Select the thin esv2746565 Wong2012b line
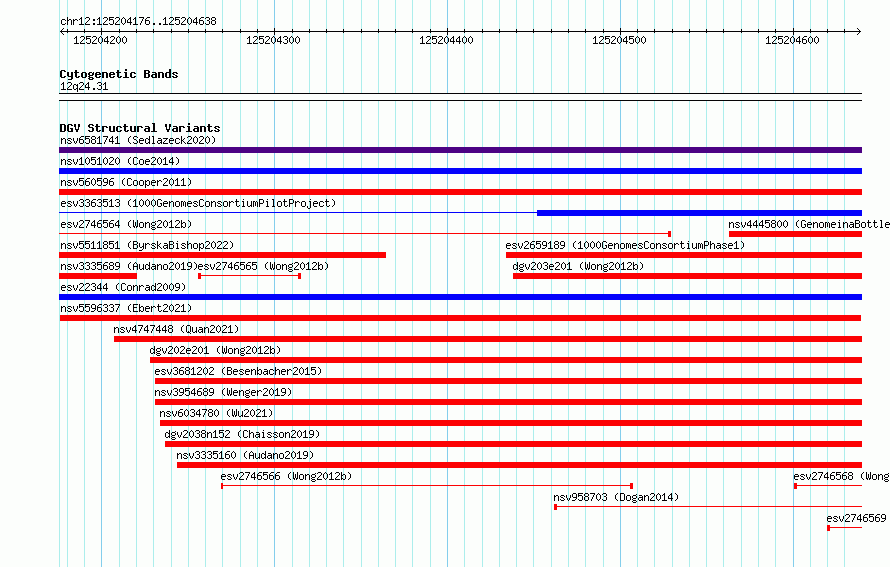Viewport: 890px width, 567px height. point(249,276)
